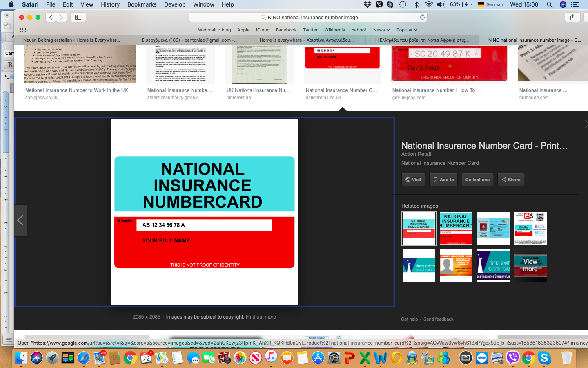The width and height of the screenshot is (588, 368).
Task: Open the Share icon in Safari toolbar
Action: 572,17
